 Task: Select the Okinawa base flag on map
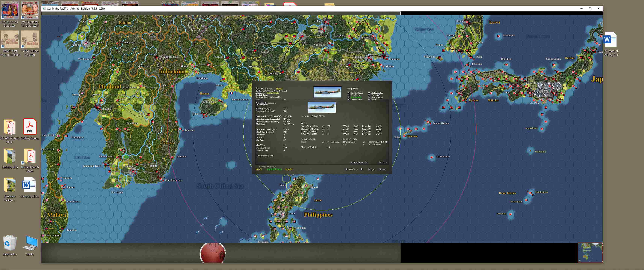404,136
